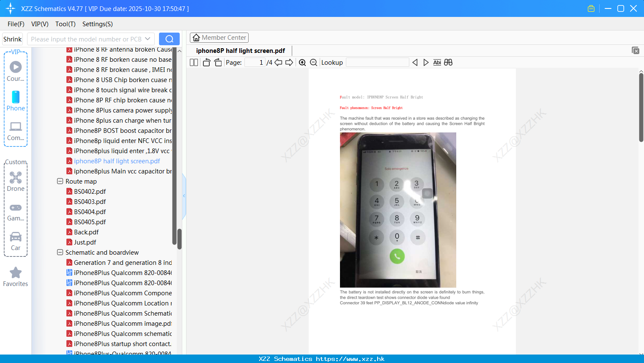Image resolution: width=644 pixels, height=363 pixels.
Task: Click the Lookup text field
Action: [378, 63]
